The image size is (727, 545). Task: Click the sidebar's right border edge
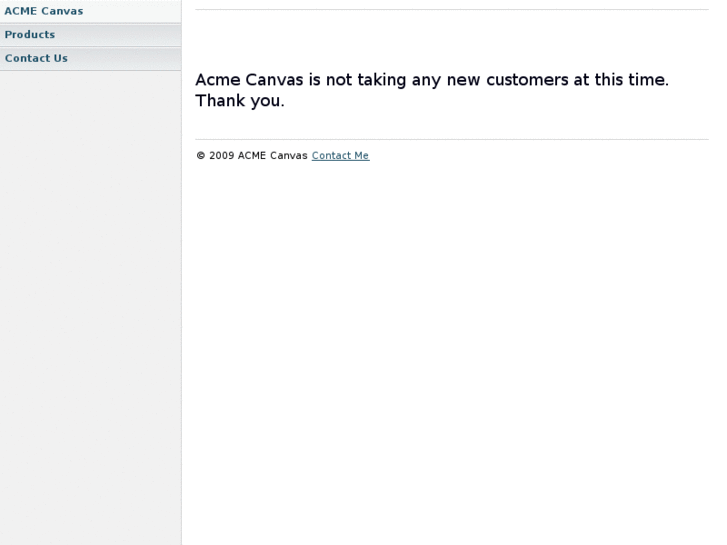point(181,300)
